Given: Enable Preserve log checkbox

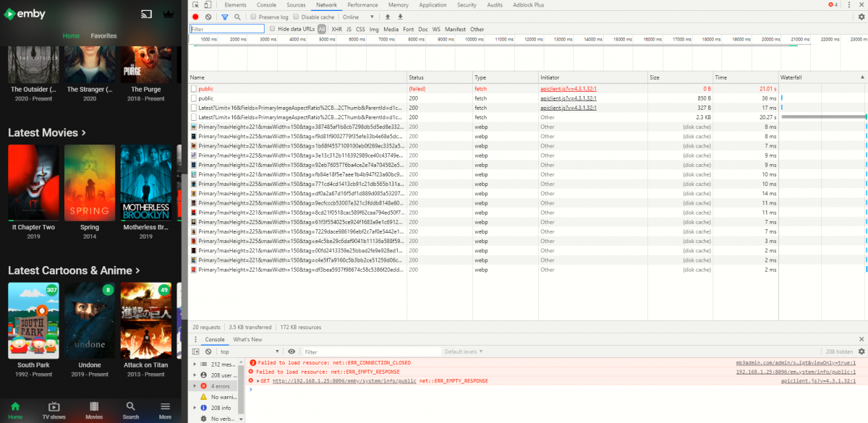Looking at the screenshot, I should point(253,17).
